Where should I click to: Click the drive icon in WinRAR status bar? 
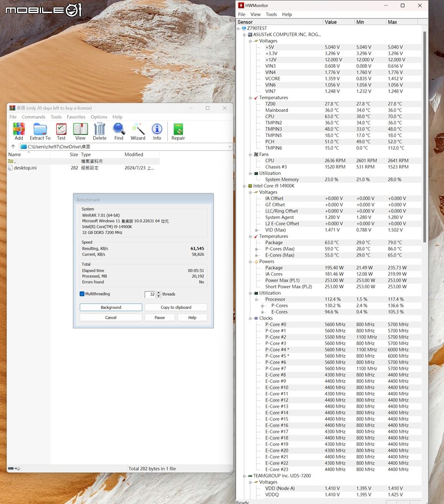(x=11, y=468)
